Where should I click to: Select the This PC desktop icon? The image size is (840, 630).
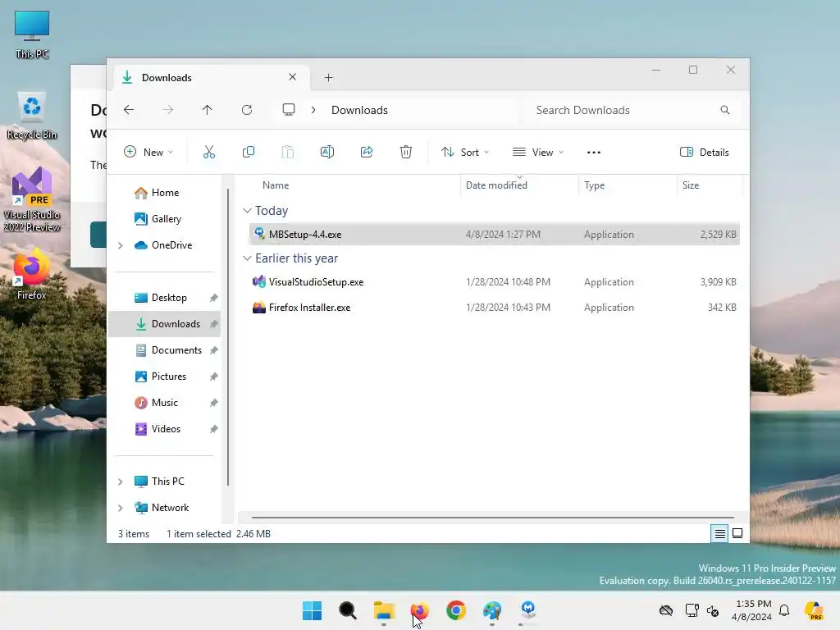tap(32, 34)
